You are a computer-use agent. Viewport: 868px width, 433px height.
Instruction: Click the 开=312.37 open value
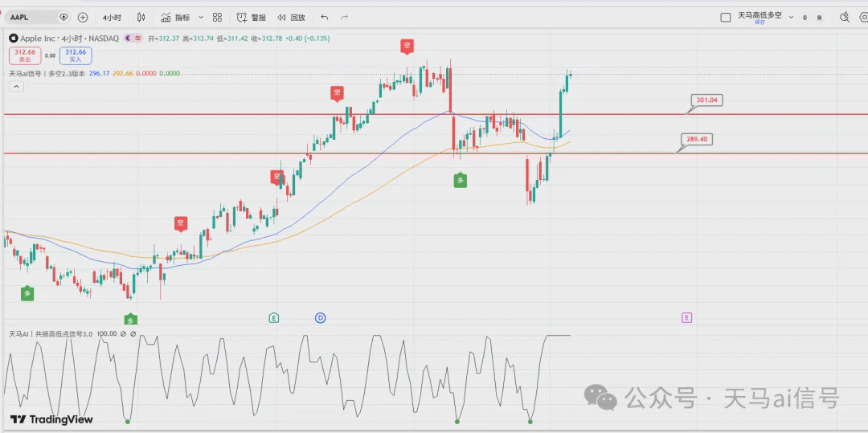(164, 38)
